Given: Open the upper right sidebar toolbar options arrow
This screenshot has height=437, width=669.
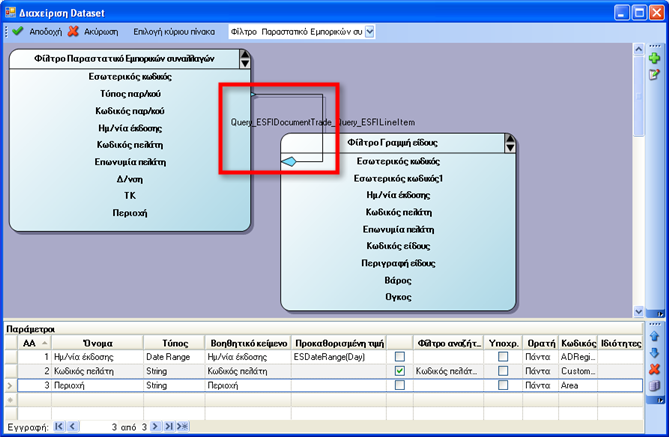Looking at the screenshot, I should point(660,314).
